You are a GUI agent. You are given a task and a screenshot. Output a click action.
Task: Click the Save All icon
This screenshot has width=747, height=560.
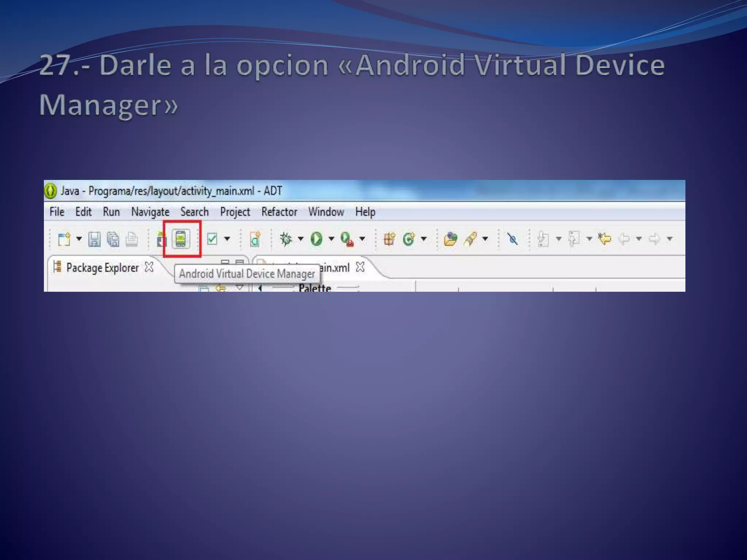point(113,240)
